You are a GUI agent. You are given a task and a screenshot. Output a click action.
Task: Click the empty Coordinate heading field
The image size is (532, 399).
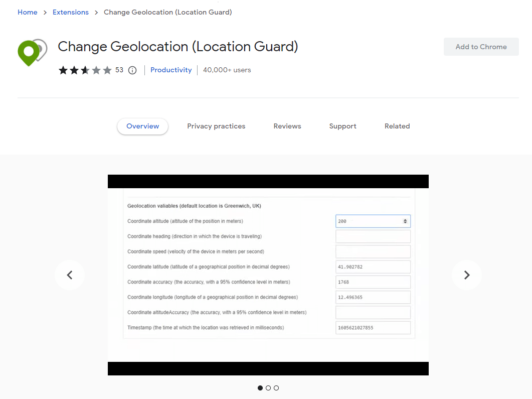[373, 236]
